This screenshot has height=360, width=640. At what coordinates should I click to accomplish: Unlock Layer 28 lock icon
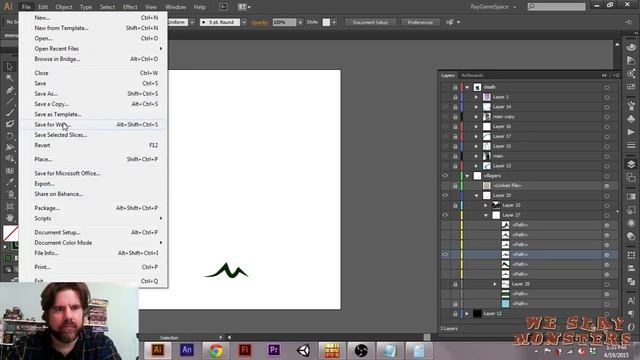(x=455, y=284)
